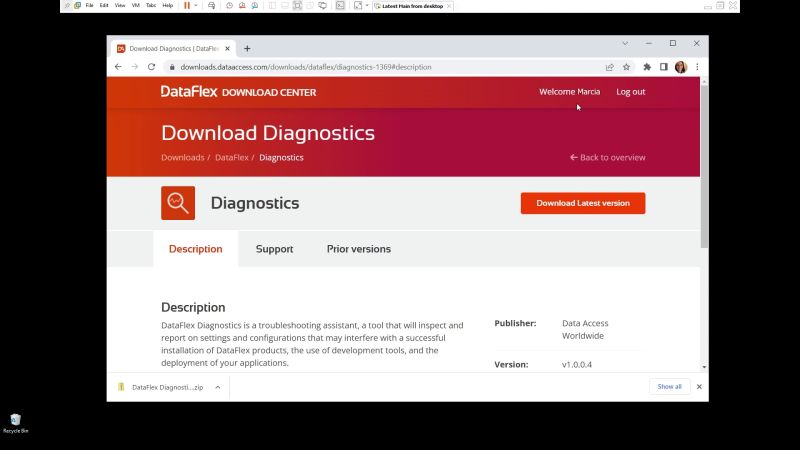This screenshot has width=800, height=450.
Task: Close the downloads bar
Action: point(699,387)
